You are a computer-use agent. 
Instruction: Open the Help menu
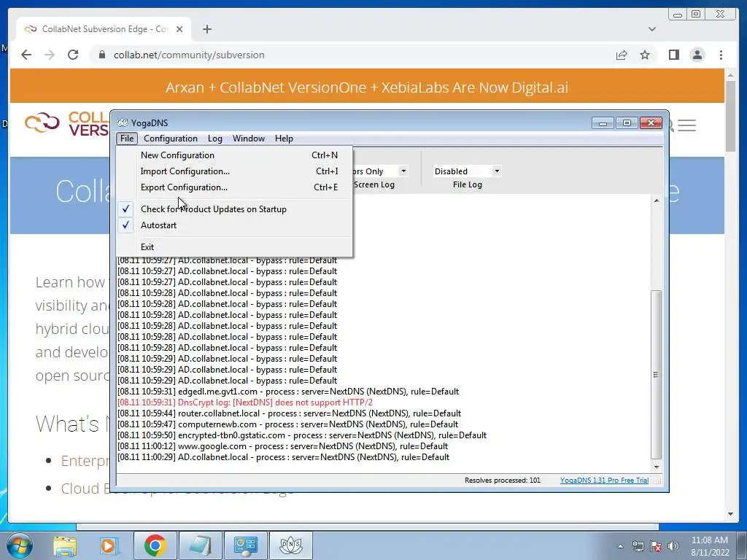coord(284,139)
